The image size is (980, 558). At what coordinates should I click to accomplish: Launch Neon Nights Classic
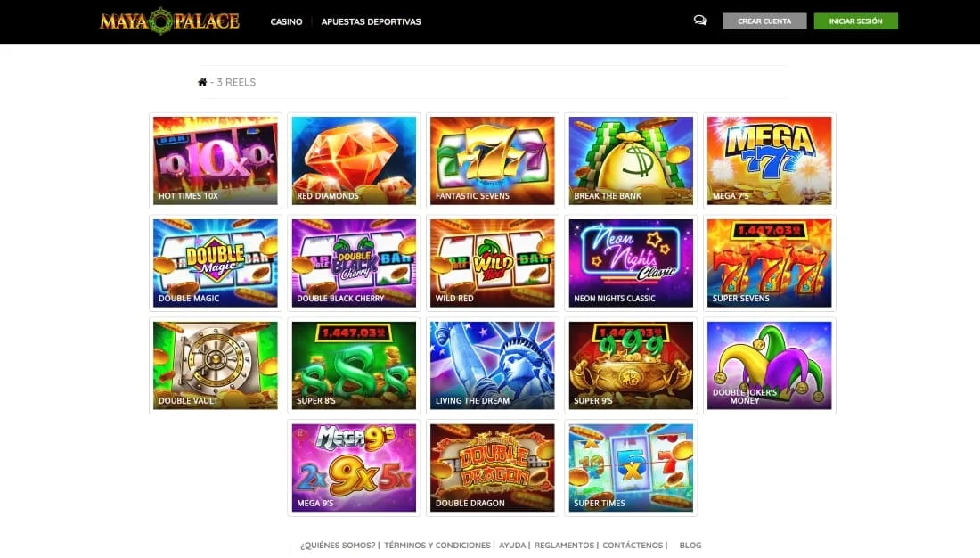coord(631,263)
